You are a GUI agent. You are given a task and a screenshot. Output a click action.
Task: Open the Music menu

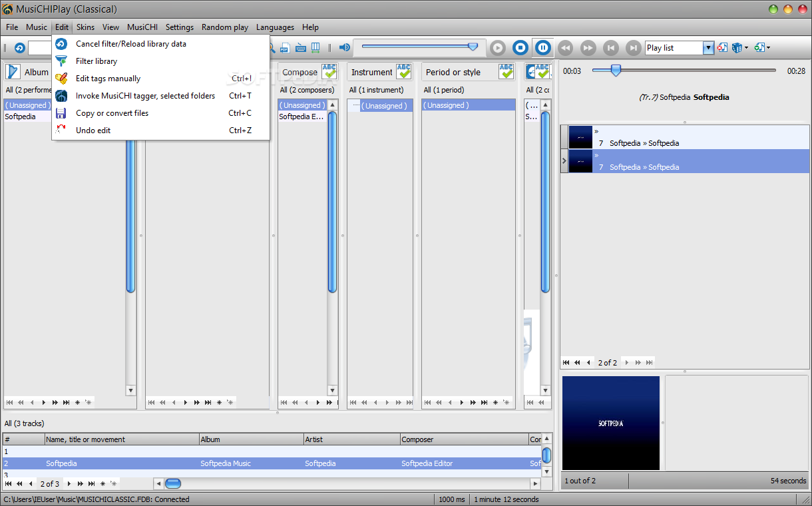click(37, 27)
